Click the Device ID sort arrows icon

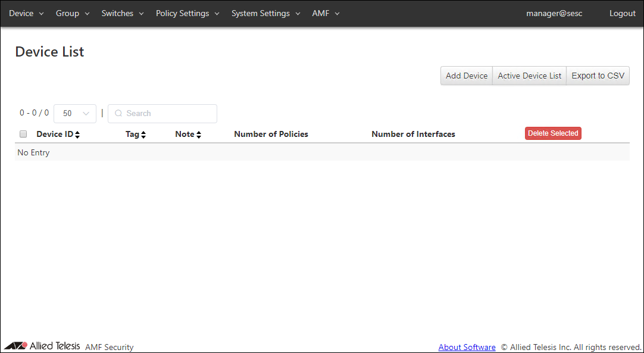point(77,135)
